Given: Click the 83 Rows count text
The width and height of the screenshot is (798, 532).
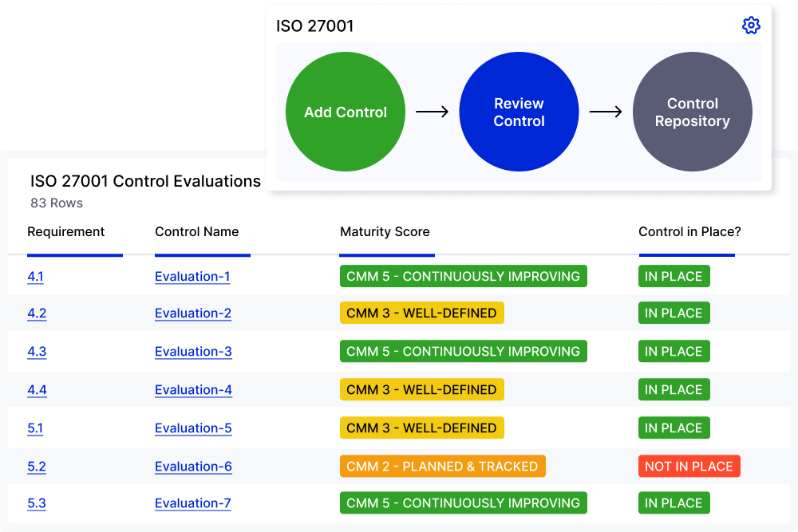Looking at the screenshot, I should click(57, 203).
